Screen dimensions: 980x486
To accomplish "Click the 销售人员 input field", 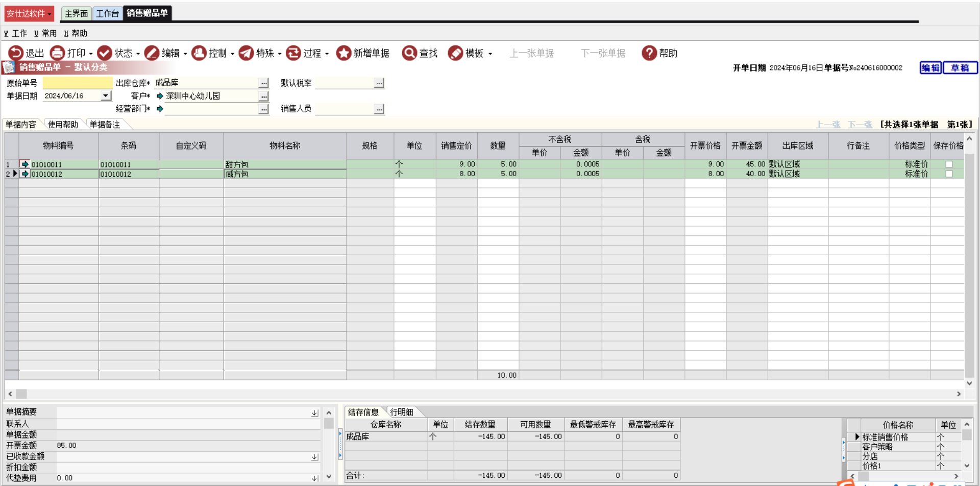I will (x=345, y=109).
